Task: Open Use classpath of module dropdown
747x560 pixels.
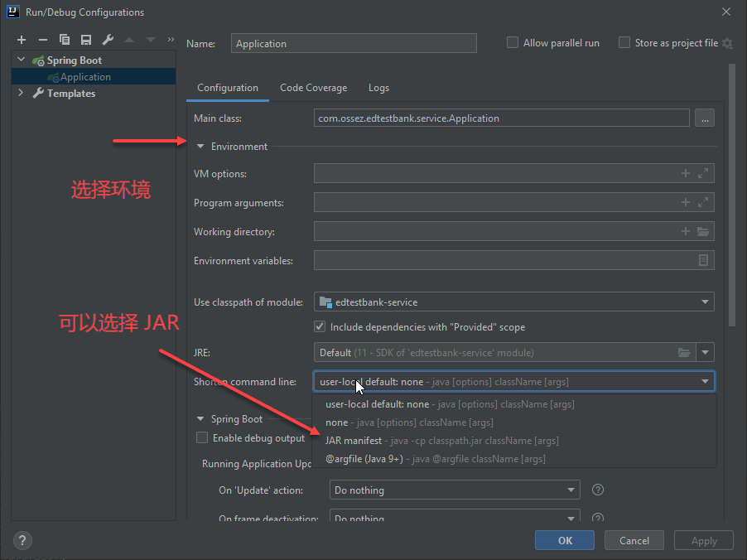Action: coord(514,302)
